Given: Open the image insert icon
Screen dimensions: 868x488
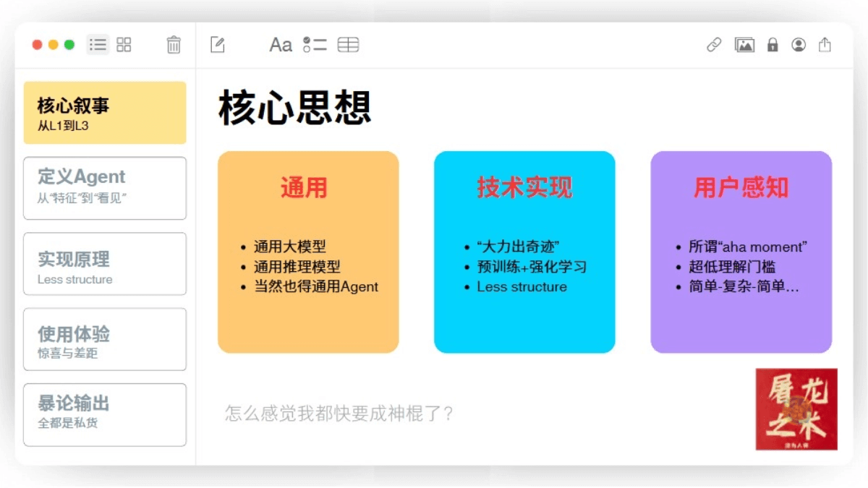Looking at the screenshot, I should 744,44.
